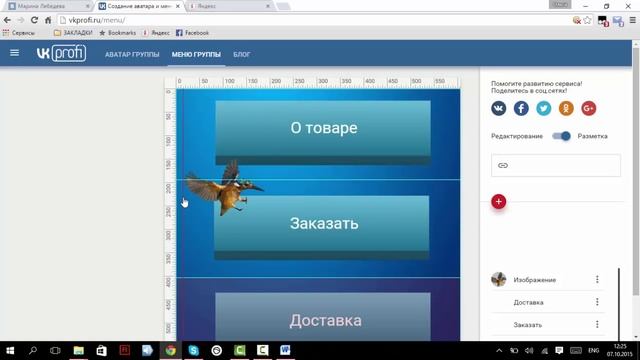Open ЗАКЛАДКИ bookmarks folder
The height and width of the screenshot is (360, 640).
click(73, 33)
